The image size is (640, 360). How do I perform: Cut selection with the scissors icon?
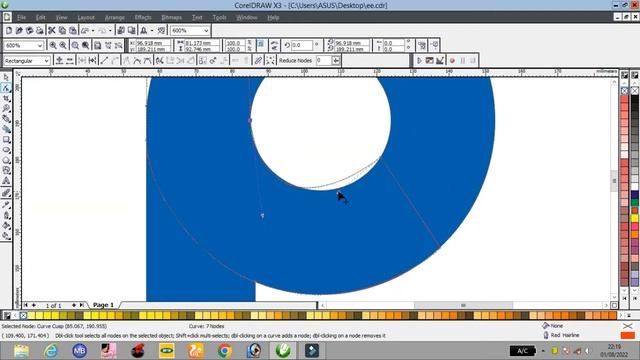[52, 31]
